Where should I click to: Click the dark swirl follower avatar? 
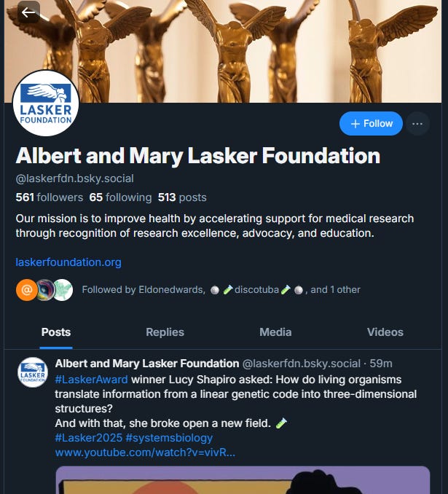pyautogui.click(x=44, y=290)
